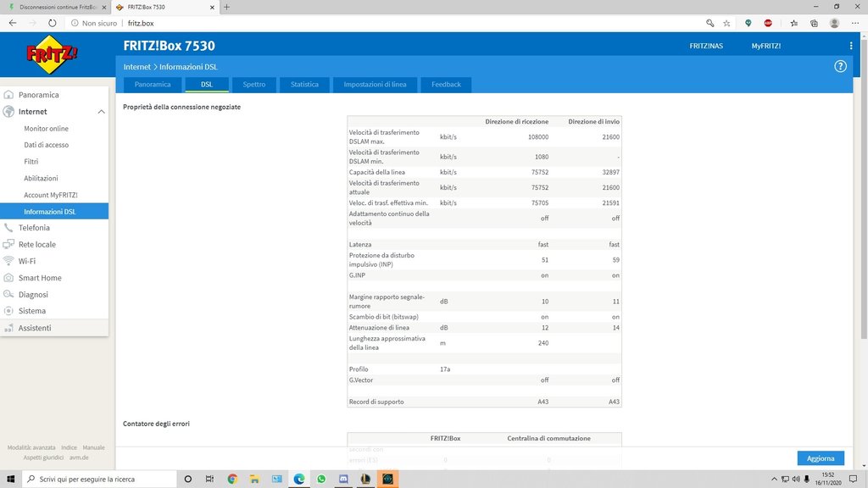Open FRITZ!NAS link in header

706,46
